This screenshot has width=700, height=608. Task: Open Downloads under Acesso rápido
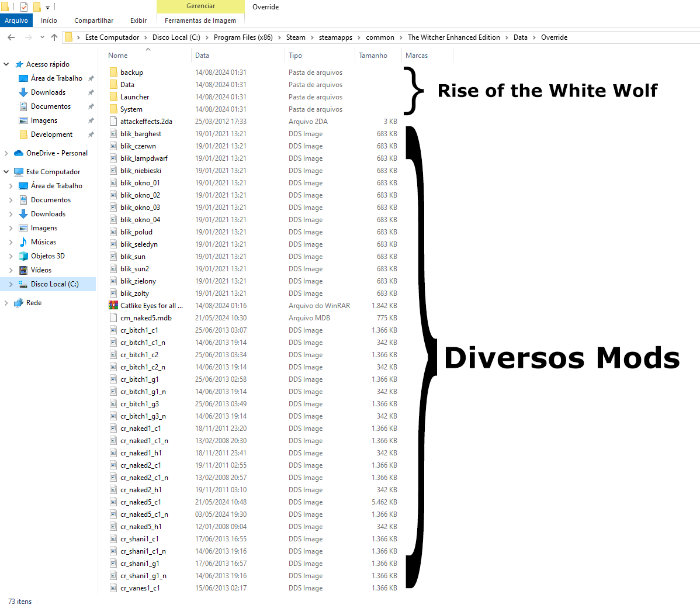coord(48,92)
